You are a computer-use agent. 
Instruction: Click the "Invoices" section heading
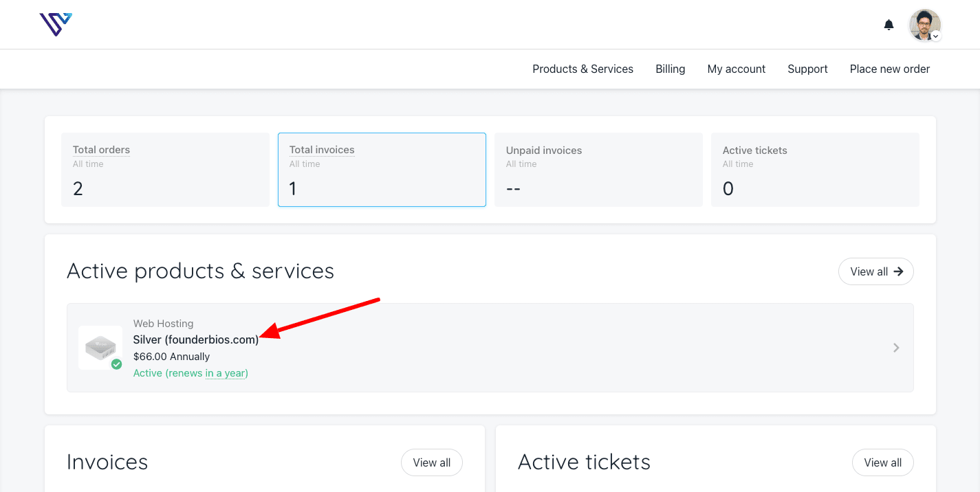click(x=107, y=462)
